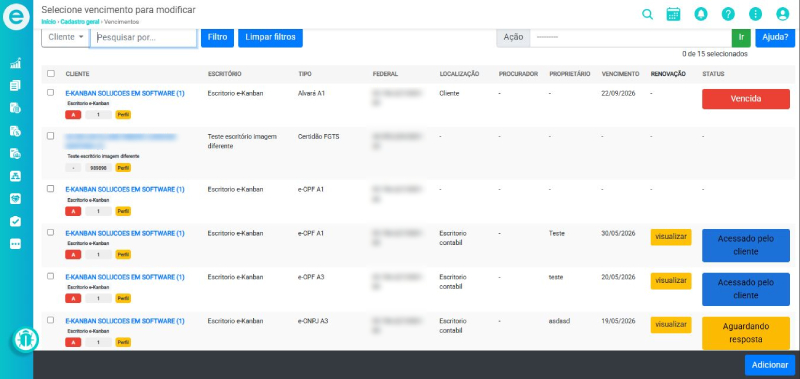Open the user profile avatar icon

783,14
